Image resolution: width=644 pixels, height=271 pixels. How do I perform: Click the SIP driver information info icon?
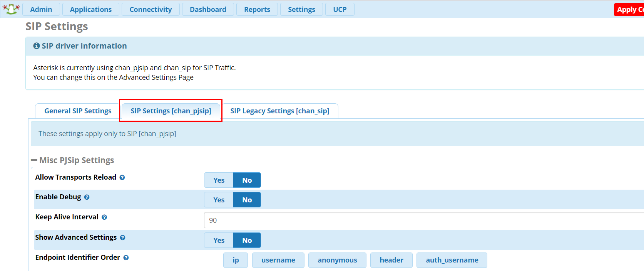pyautogui.click(x=37, y=46)
